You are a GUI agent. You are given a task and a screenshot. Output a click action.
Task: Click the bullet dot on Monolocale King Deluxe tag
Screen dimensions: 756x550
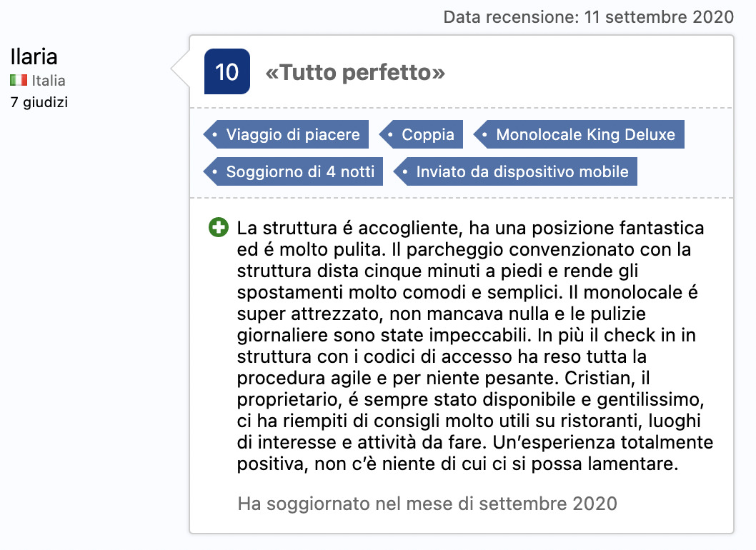pyautogui.click(x=484, y=134)
